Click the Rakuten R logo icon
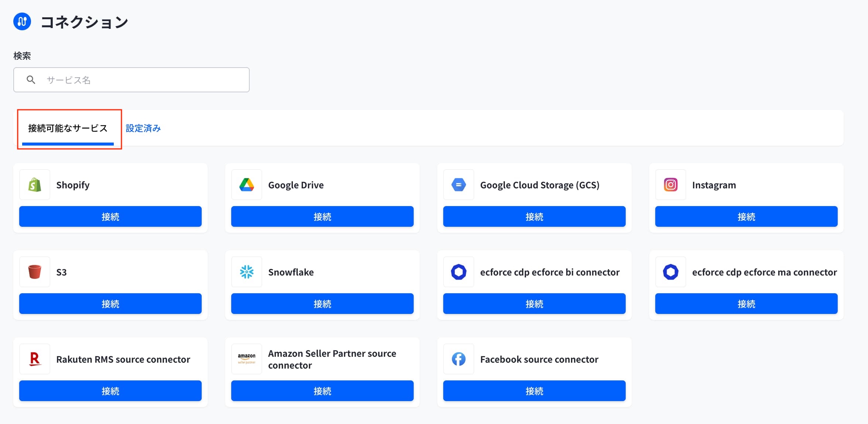 [35, 359]
